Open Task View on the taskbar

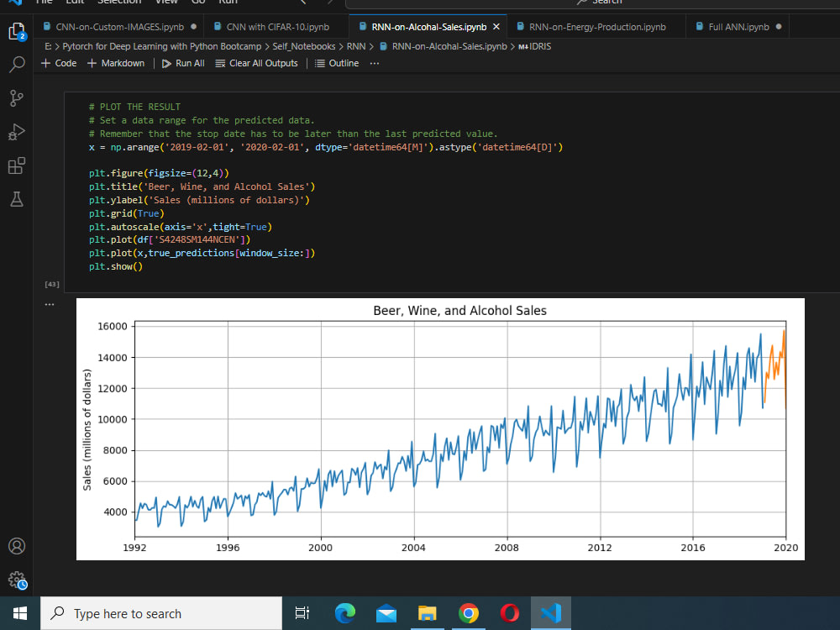coord(302,613)
